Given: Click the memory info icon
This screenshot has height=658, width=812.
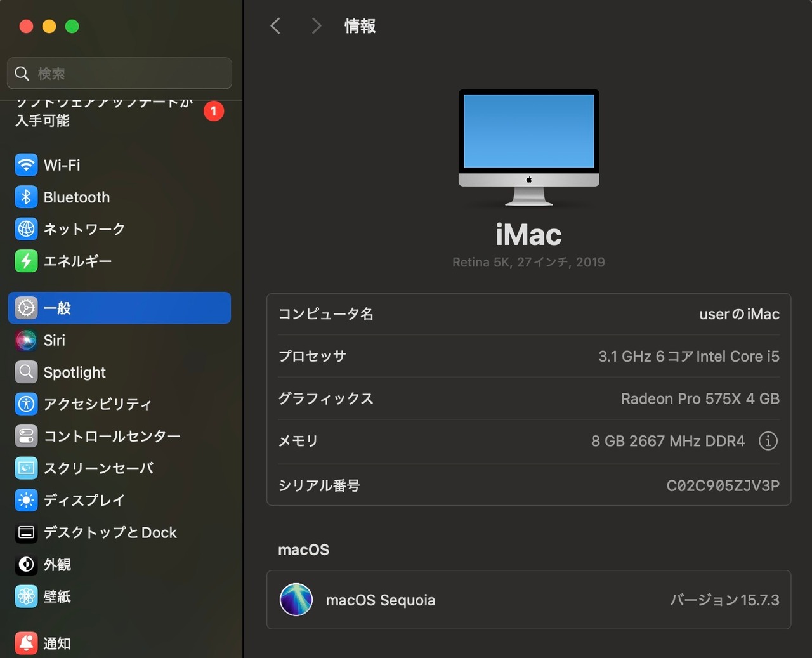Looking at the screenshot, I should tap(768, 441).
